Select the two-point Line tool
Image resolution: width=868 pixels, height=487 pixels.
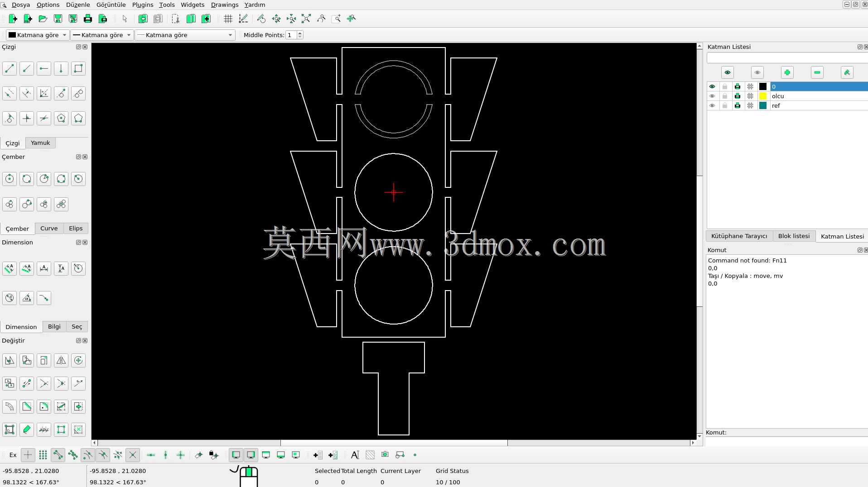pyautogui.click(x=10, y=69)
